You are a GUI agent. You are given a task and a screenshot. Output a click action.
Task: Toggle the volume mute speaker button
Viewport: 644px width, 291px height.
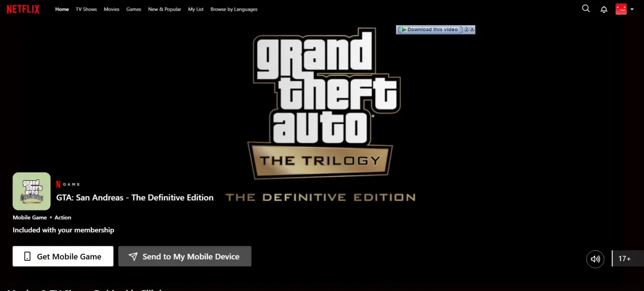pos(595,259)
